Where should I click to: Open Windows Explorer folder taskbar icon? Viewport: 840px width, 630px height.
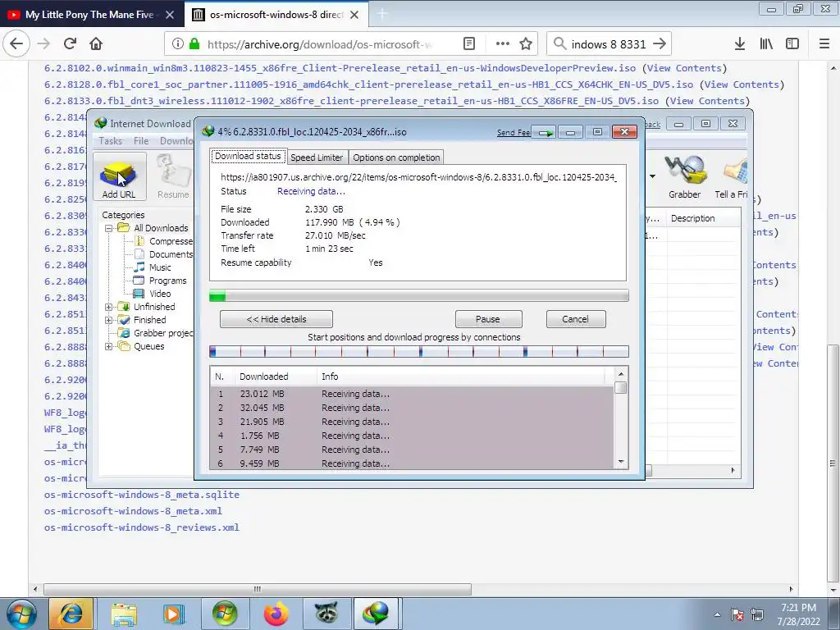(x=124, y=614)
